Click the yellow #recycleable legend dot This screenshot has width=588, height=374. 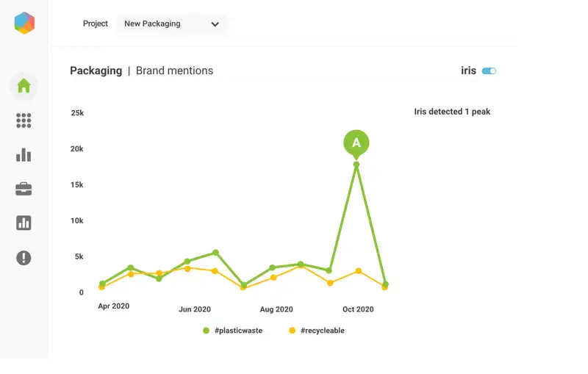pos(293,331)
